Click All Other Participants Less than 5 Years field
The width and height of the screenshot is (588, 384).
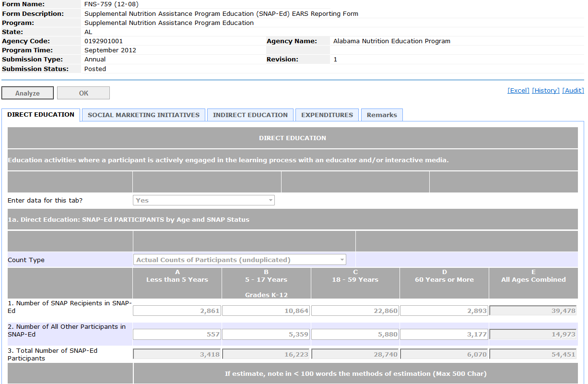[176, 335]
